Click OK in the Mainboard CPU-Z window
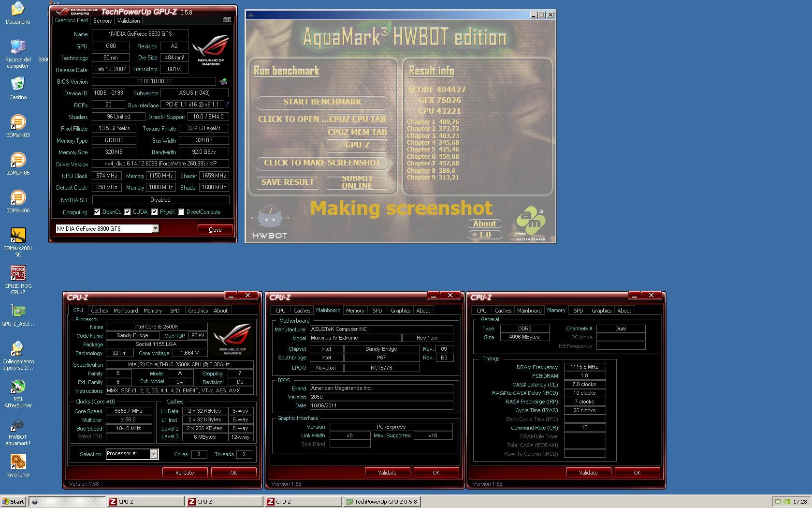Image resolution: width=812 pixels, height=508 pixels. pos(436,473)
